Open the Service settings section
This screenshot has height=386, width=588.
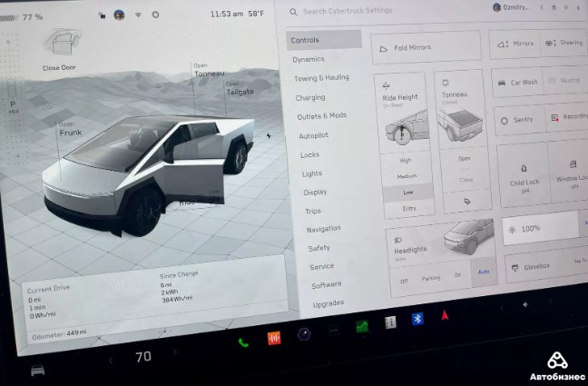pos(322,266)
